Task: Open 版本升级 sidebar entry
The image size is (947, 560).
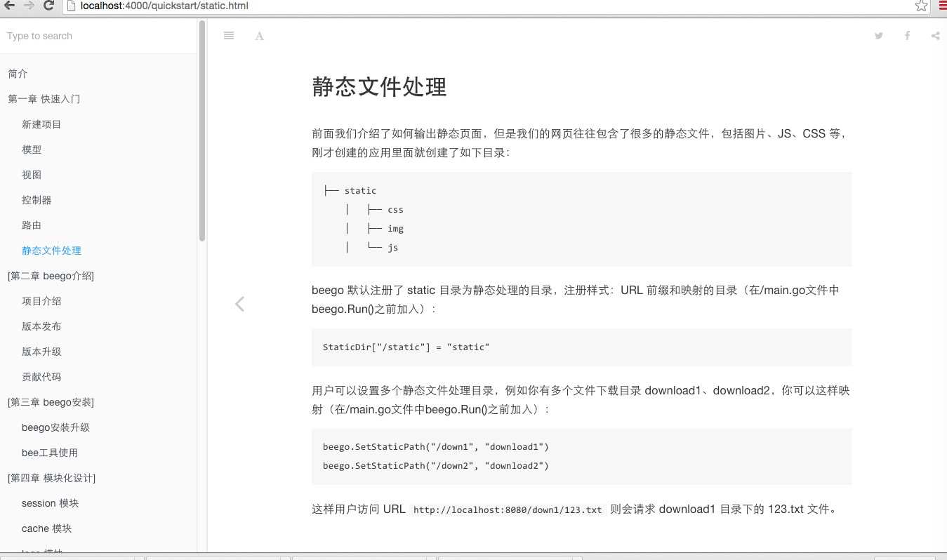Action: (41, 352)
